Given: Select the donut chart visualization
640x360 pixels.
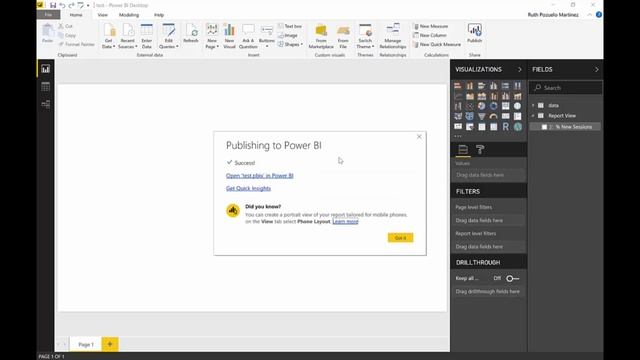Looking at the screenshot, I should 493,106.
